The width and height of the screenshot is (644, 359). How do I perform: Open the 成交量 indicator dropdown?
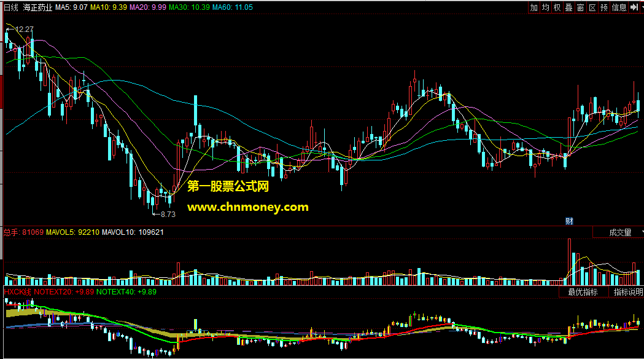(x=618, y=232)
